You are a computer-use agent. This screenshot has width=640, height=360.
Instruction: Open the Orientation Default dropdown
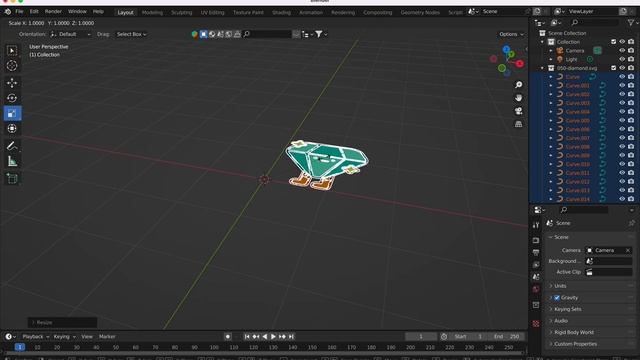pos(71,34)
